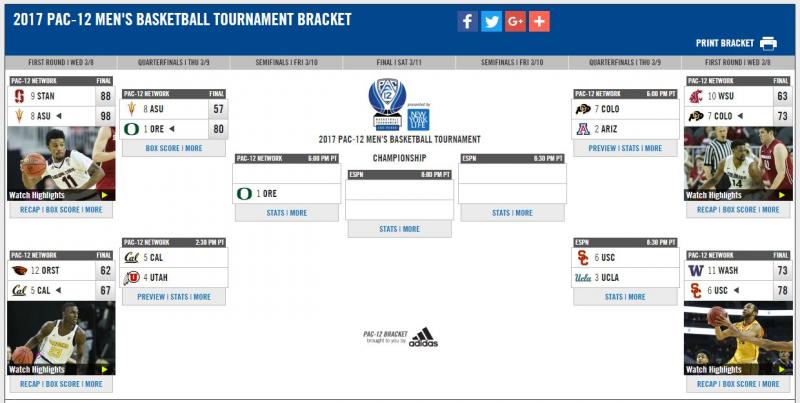Click the Arizona logo beside ARIZ

(x=583, y=129)
